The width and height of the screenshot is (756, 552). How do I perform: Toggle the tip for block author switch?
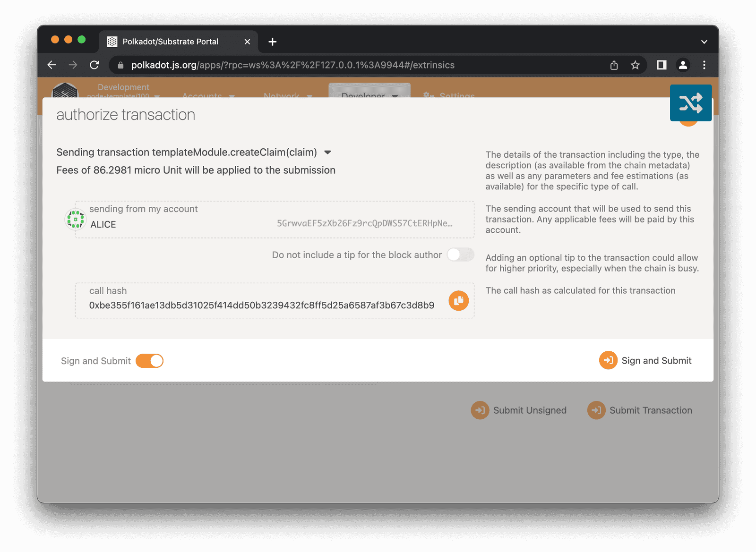tap(460, 255)
